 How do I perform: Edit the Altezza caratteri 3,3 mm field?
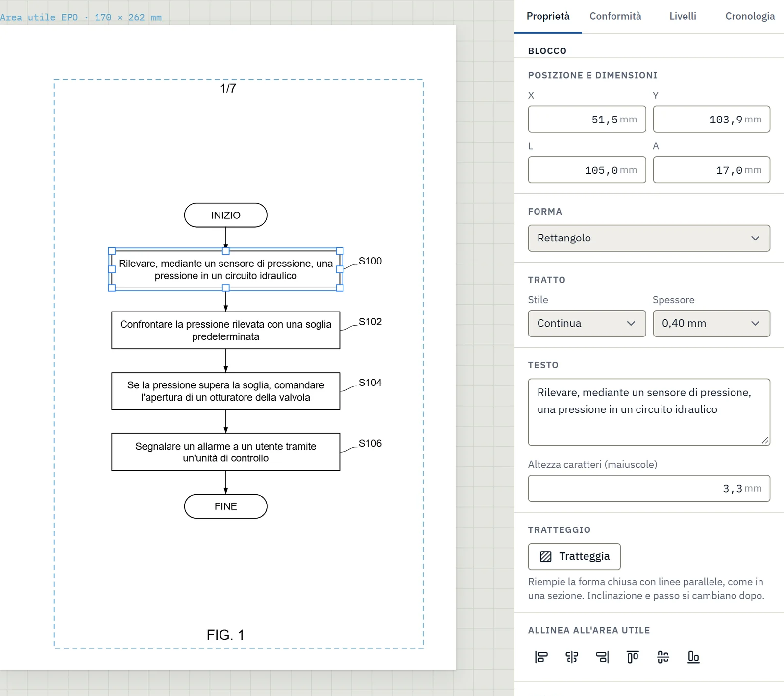point(649,488)
